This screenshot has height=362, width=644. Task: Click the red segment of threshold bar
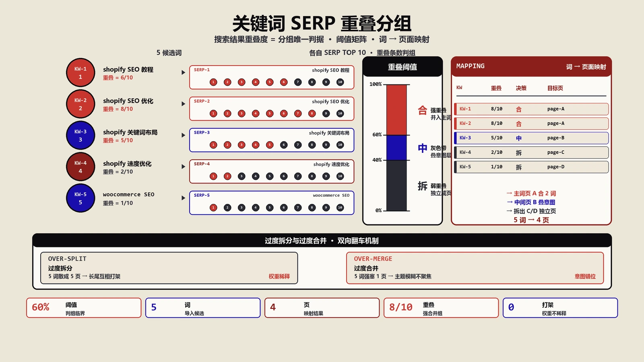point(396,110)
